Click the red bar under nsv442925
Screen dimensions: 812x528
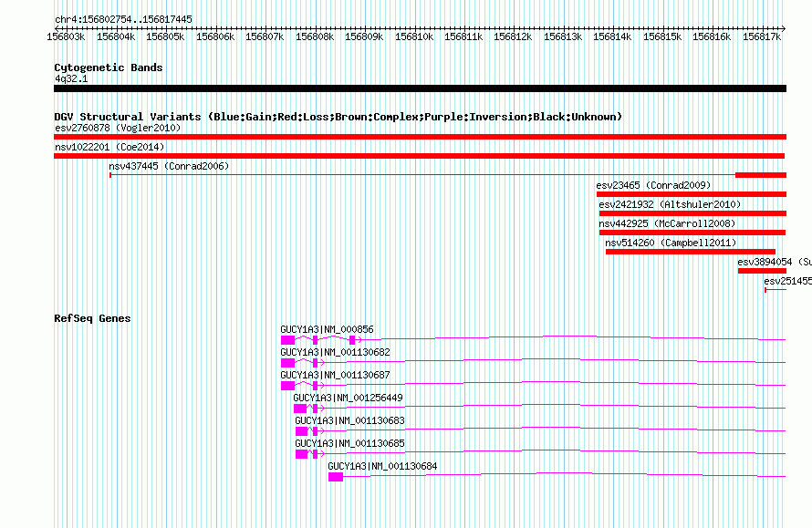(x=692, y=233)
